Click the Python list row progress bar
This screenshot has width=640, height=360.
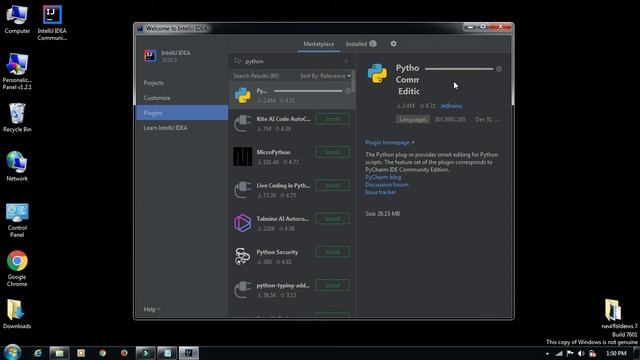[308, 91]
